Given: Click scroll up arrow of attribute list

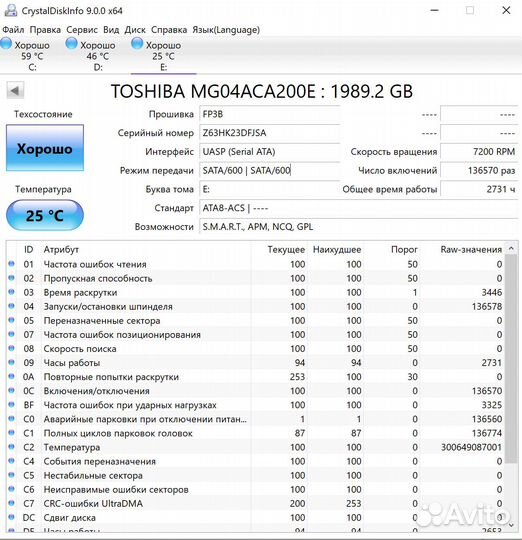Looking at the screenshot, I should tap(511, 249).
